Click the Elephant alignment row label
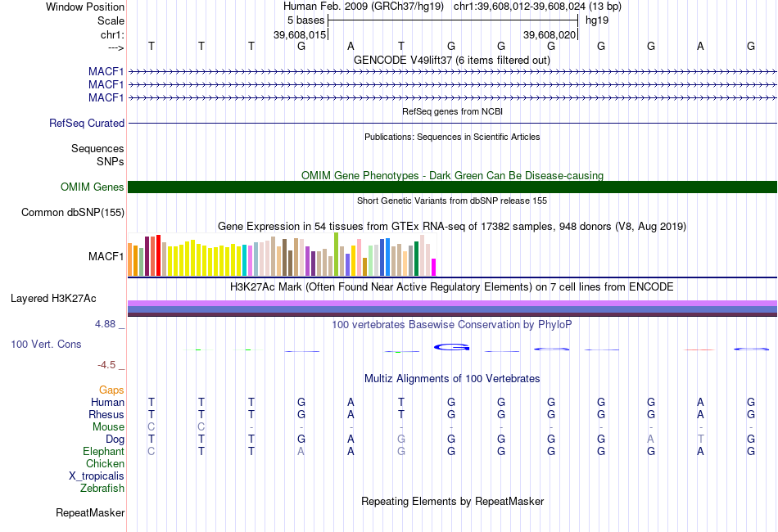Viewport: 778px width, 532px height. [x=104, y=451]
